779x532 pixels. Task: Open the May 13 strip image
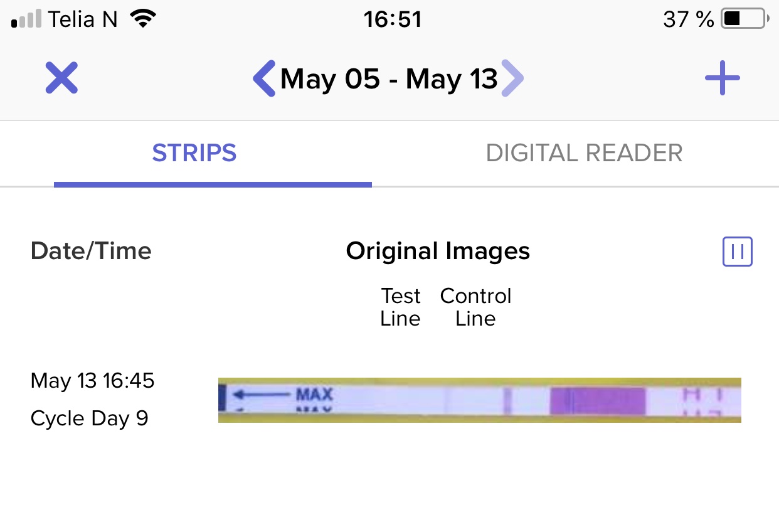click(x=479, y=400)
